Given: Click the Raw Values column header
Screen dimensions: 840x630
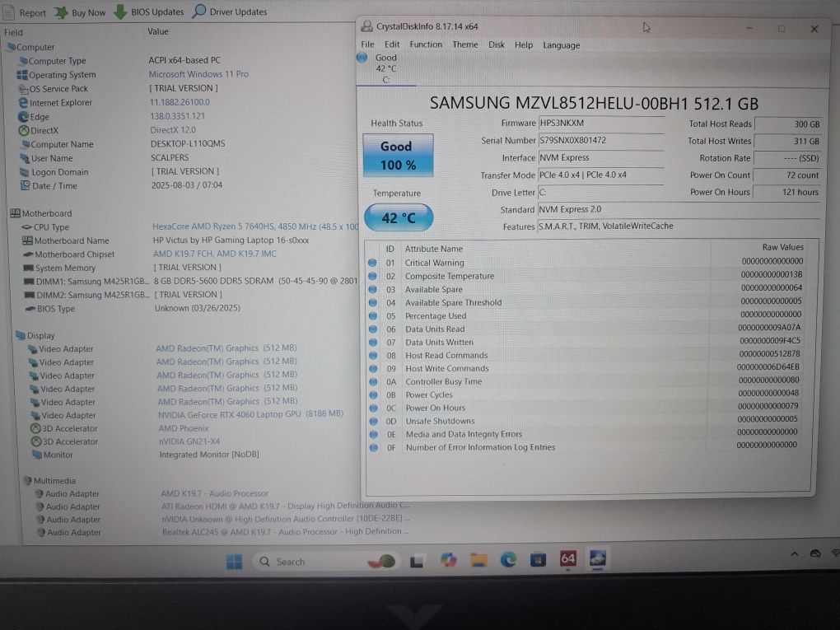Looking at the screenshot, I should coord(782,247).
